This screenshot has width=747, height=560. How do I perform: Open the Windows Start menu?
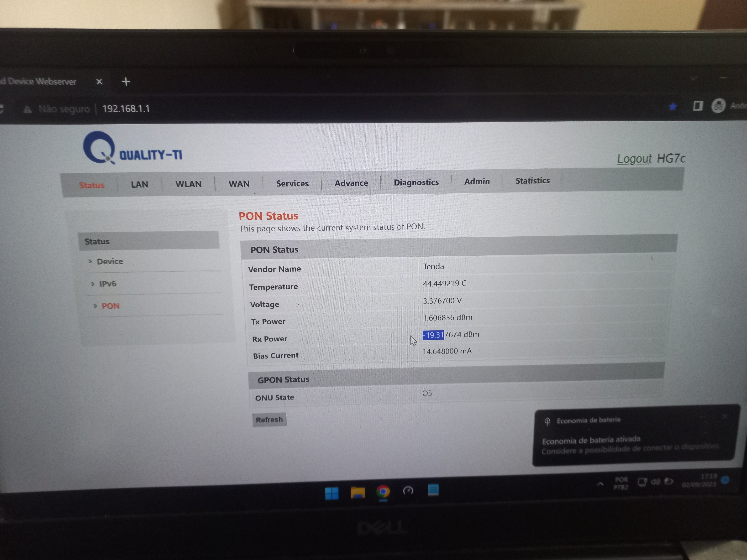(x=332, y=493)
